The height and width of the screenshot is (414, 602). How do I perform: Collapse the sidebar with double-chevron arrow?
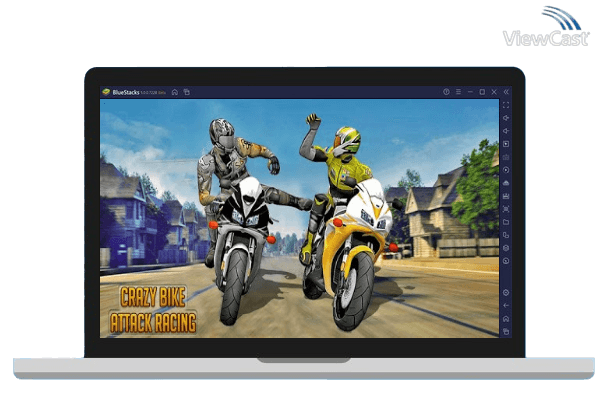[x=506, y=92]
